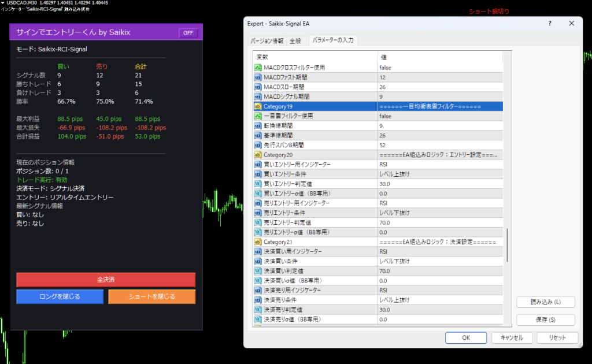Open 決済売り条件 レベル上抜け value dropdown

coord(439,300)
